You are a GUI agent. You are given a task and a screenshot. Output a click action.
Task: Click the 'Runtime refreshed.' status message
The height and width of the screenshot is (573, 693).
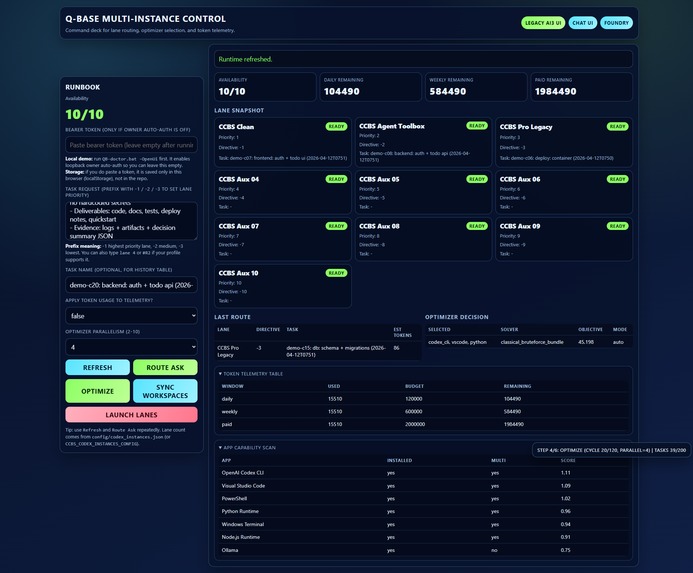click(245, 59)
